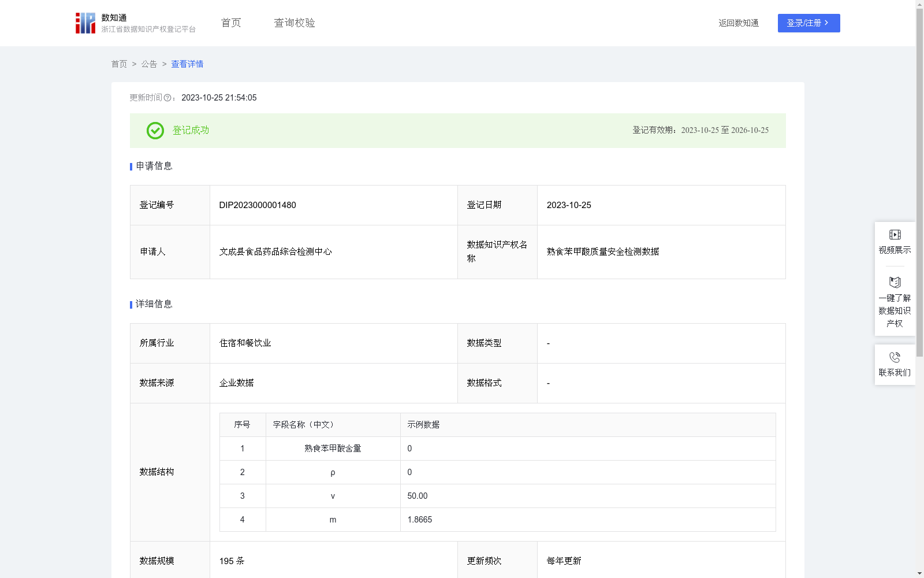Select 查看详情 breadcrumb item
Screen dimensions: 924x578
187,64
